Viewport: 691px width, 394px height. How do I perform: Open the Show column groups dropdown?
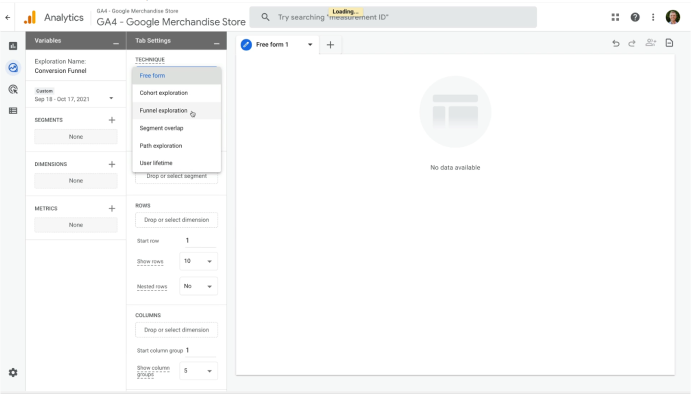[x=198, y=371]
